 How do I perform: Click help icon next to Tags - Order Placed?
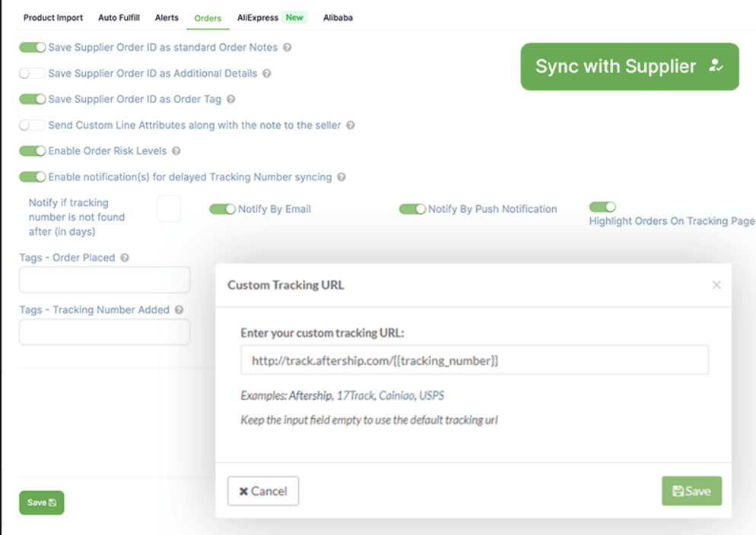pyautogui.click(x=125, y=258)
